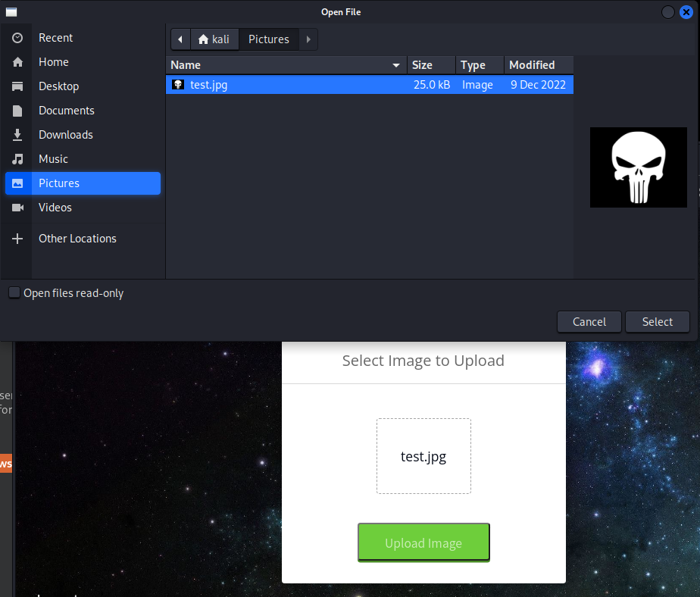Viewport: 700px width, 597px height.
Task: Click the test.jpg drop zone on web page
Action: pos(423,456)
